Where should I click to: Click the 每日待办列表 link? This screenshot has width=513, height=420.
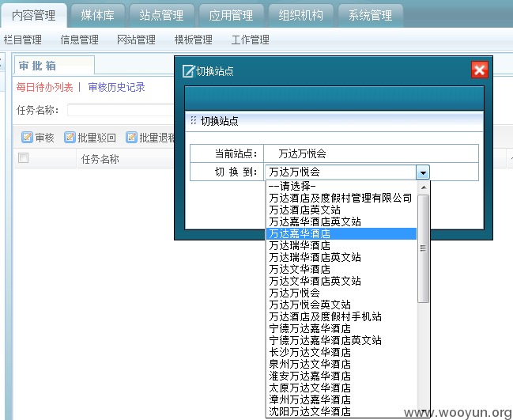coord(44,87)
